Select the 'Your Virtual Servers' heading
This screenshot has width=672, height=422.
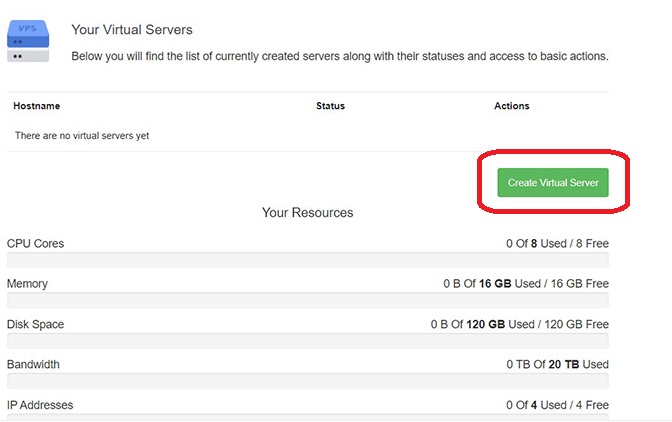click(132, 30)
